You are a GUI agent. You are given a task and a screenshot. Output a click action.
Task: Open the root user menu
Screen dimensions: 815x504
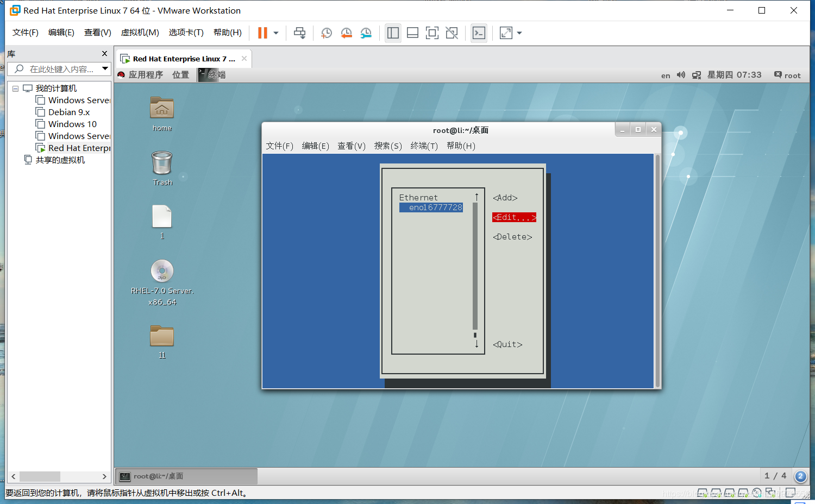[787, 75]
